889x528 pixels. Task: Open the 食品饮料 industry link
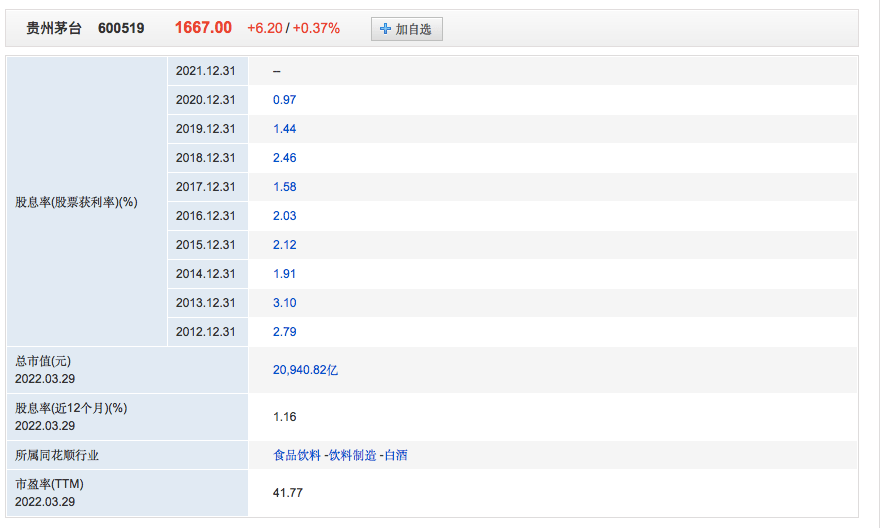point(297,455)
